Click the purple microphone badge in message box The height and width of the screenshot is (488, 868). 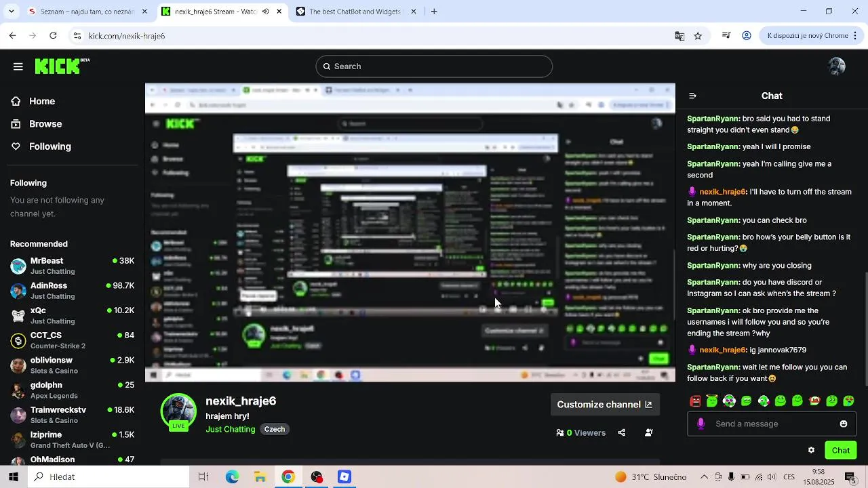[701, 424]
